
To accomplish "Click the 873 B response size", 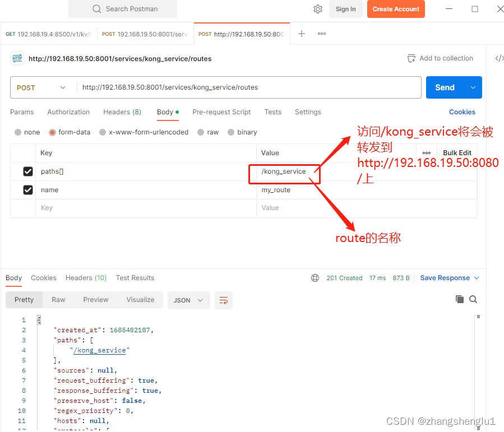I will [x=401, y=278].
